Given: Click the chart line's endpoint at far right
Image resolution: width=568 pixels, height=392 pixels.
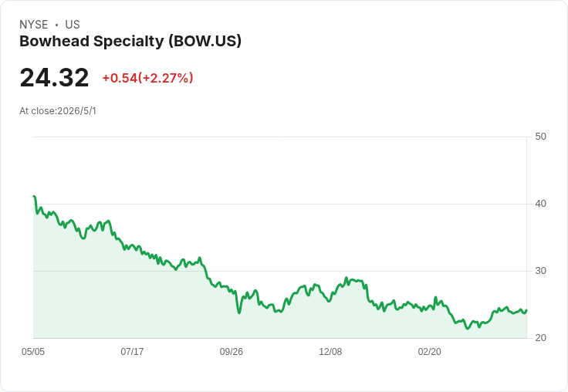Looking at the screenshot, I should point(526,310).
